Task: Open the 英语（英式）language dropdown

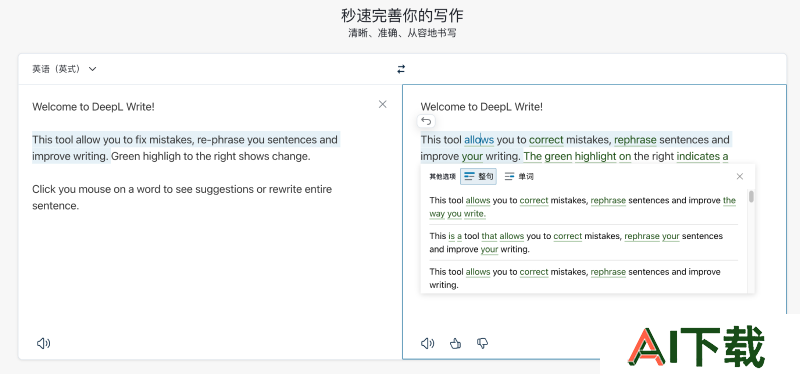Action: [64, 69]
